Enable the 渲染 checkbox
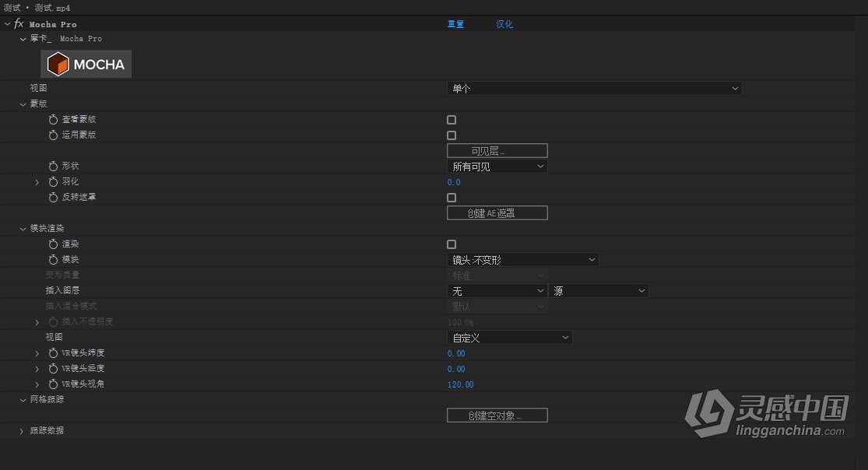Screen dimensions: 868x470 [x=452, y=244]
